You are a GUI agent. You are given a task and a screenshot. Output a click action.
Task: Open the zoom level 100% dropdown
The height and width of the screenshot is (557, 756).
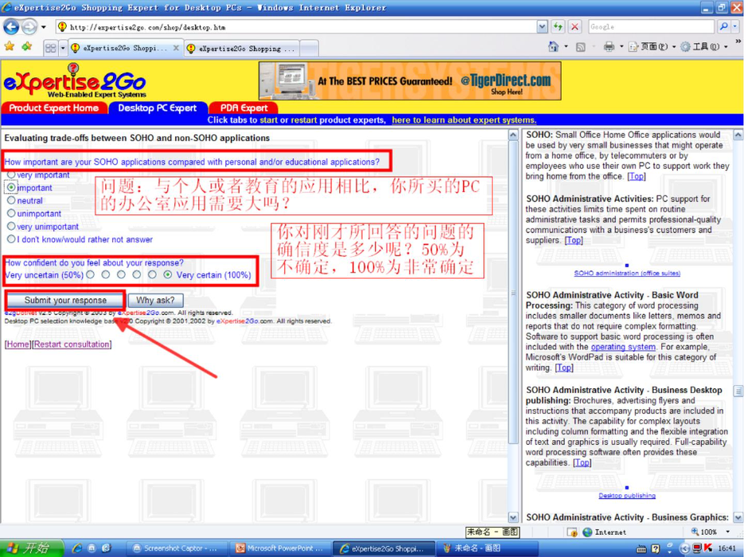(x=727, y=532)
